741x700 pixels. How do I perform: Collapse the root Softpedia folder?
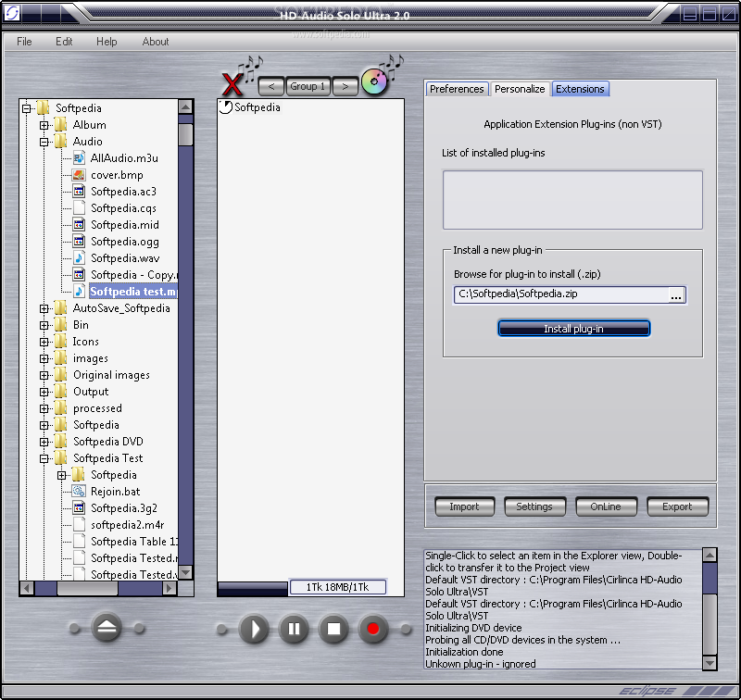(27, 108)
